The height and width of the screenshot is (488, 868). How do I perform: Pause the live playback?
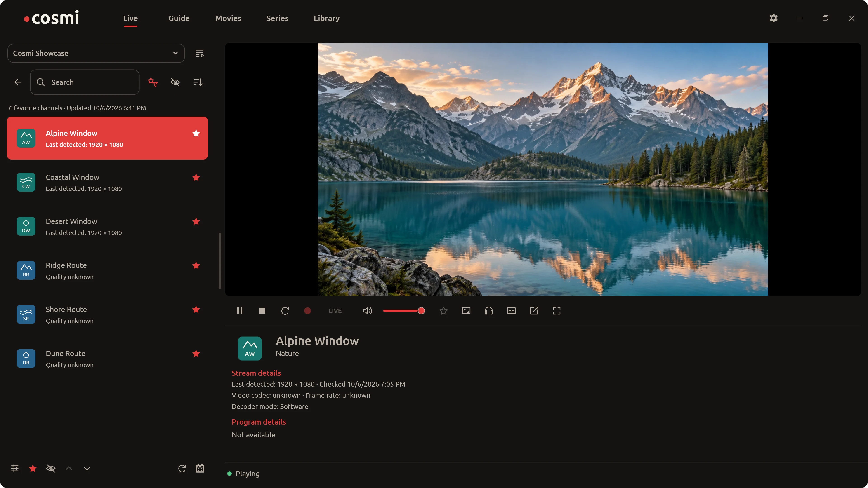[x=240, y=310]
